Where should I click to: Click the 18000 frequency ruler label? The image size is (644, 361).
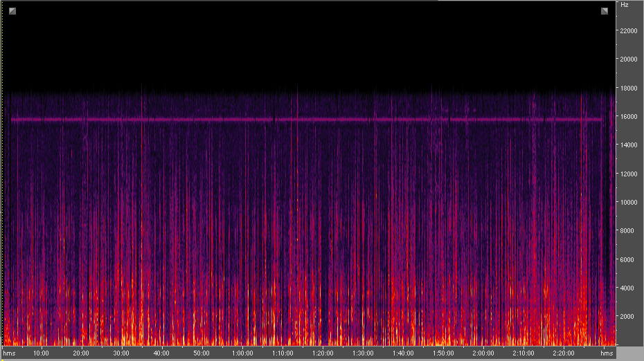click(x=629, y=89)
